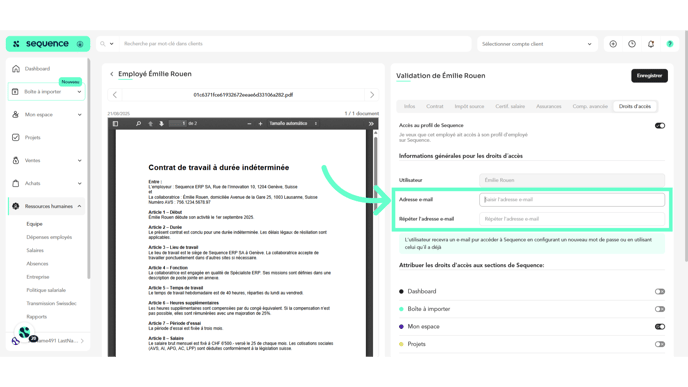Click the Adresse e-mail input field
688x387 pixels.
[x=572, y=200]
